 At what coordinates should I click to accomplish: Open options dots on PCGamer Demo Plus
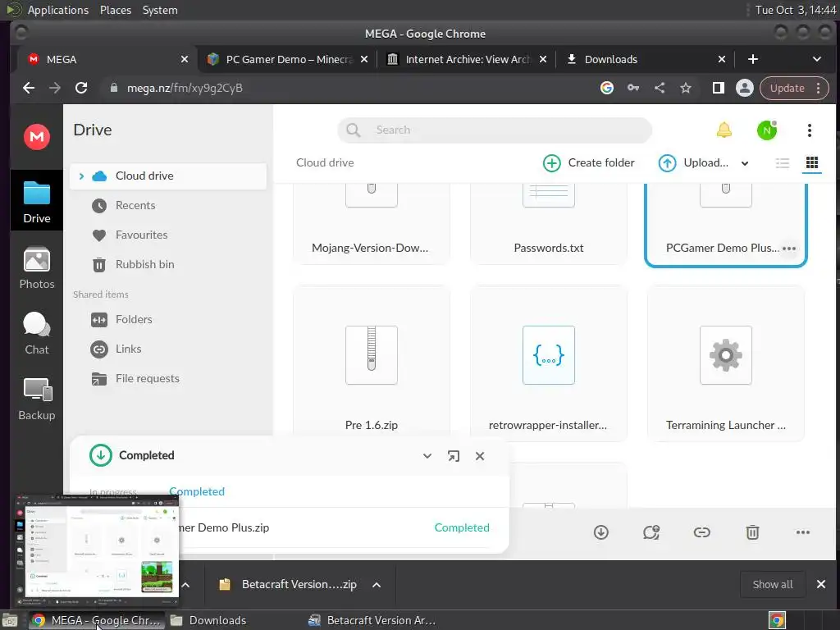pyautogui.click(x=788, y=248)
